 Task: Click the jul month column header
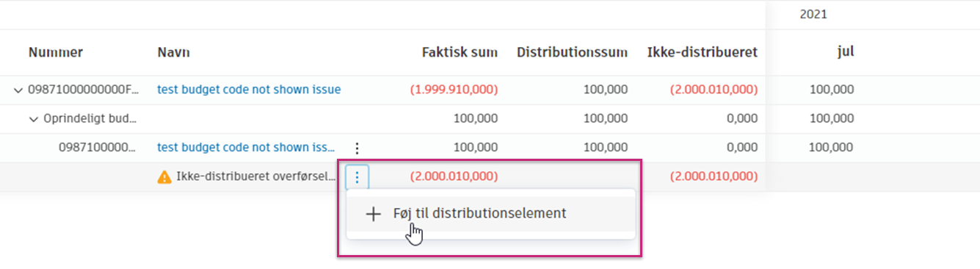tap(846, 51)
